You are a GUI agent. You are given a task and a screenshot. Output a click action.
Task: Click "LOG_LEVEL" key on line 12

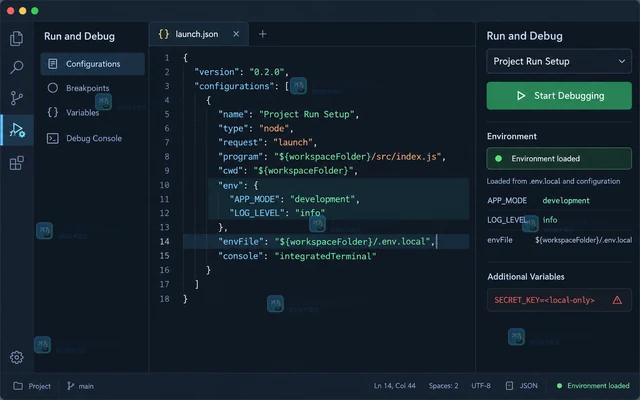tap(257, 213)
